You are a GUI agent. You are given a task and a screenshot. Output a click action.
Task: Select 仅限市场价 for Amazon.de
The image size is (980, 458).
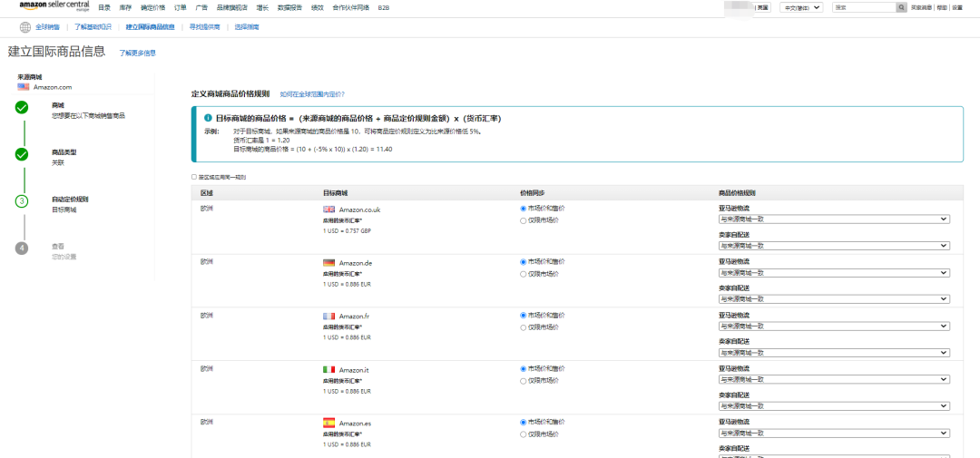[524, 274]
